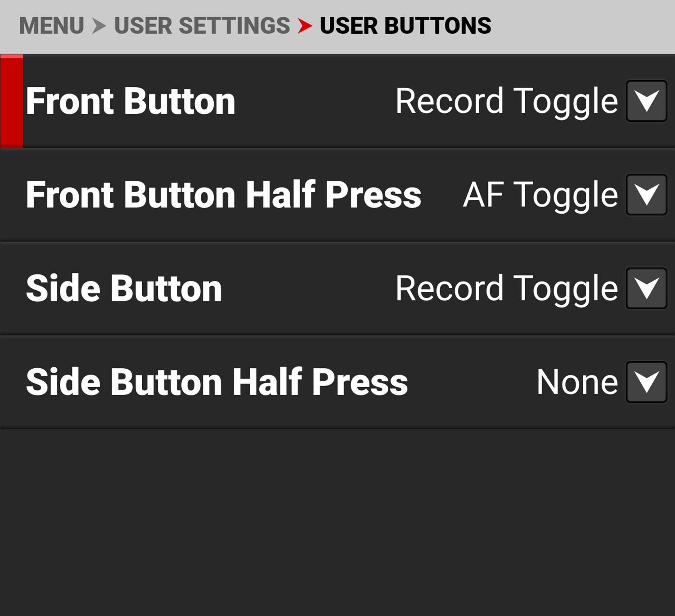Select the Front Button row label
The width and height of the screenshot is (675, 616).
tap(130, 101)
